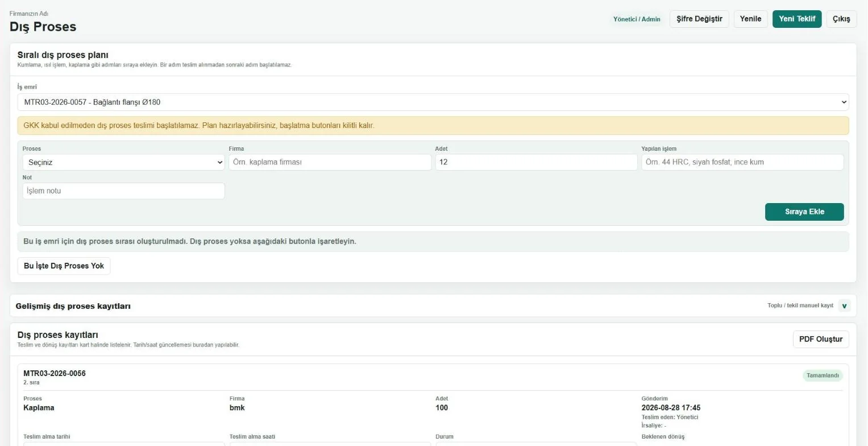Image resolution: width=868 pixels, height=446 pixels.
Task: Click the Adet quantity field
Action: pos(536,162)
